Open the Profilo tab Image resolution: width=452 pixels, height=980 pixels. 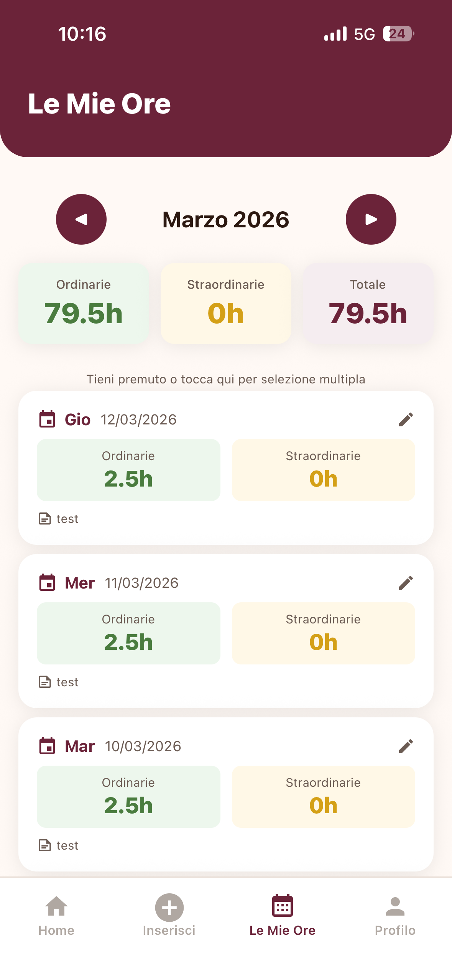pos(395,916)
